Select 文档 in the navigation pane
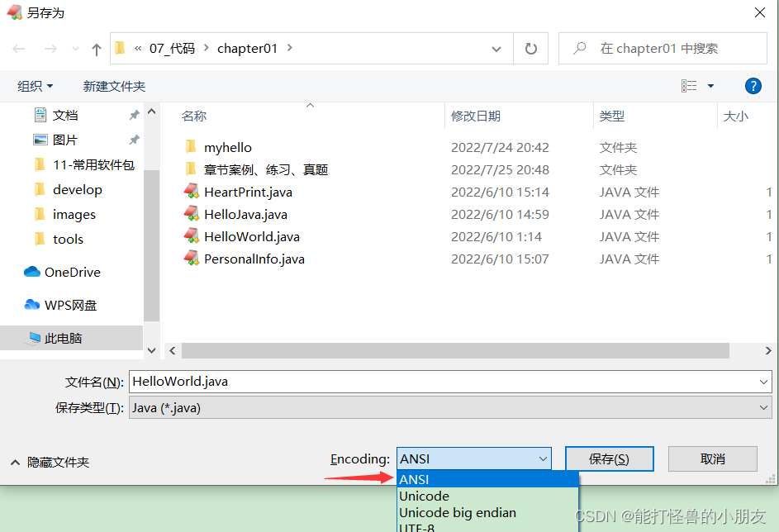779x532 pixels. click(65, 116)
